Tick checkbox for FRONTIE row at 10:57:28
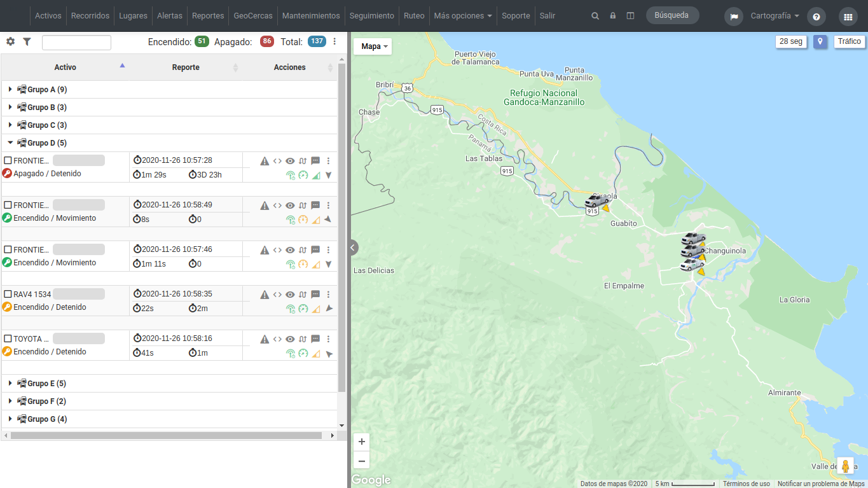 pos(8,160)
